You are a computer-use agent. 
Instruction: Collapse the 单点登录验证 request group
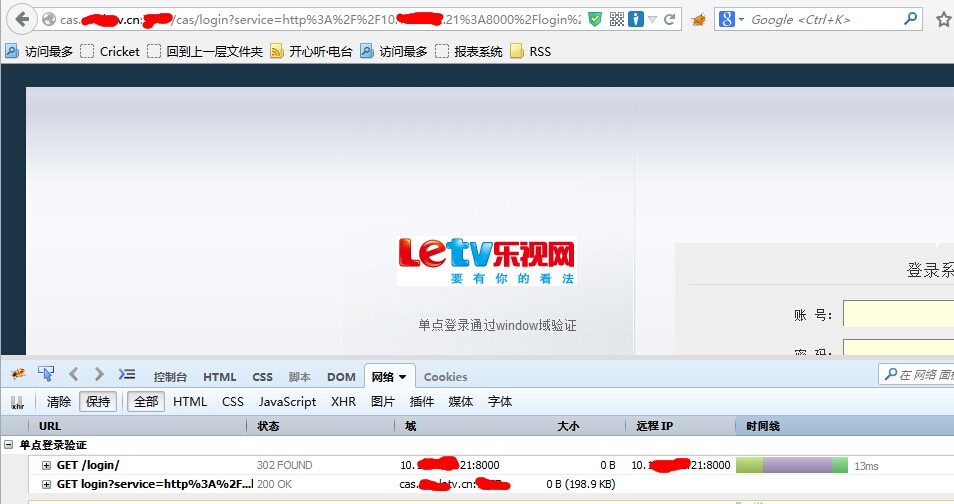click(9, 445)
